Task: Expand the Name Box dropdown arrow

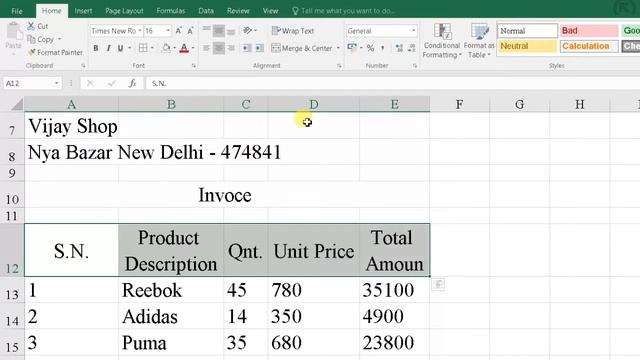Action: (x=56, y=83)
